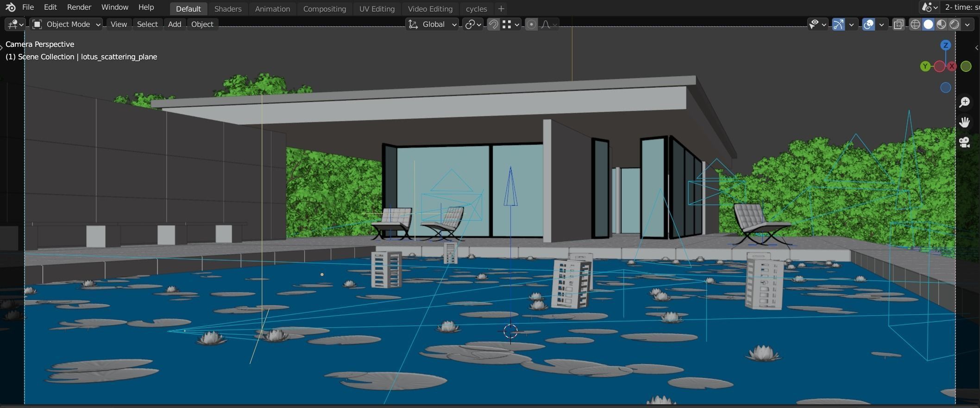980x408 pixels.
Task: Open proportional editing falloff dropdown
Action: tap(549, 24)
